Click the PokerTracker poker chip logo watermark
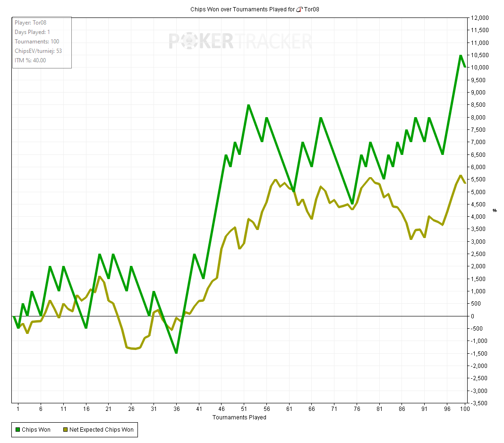The width and height of the screenshot is (504, 443). click(x=194, y=41)
